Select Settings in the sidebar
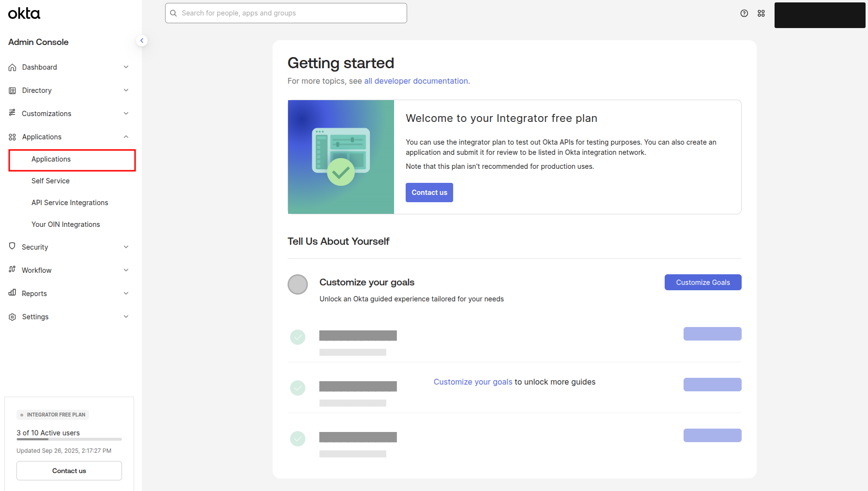868x491 pixels. coord(35,317)
